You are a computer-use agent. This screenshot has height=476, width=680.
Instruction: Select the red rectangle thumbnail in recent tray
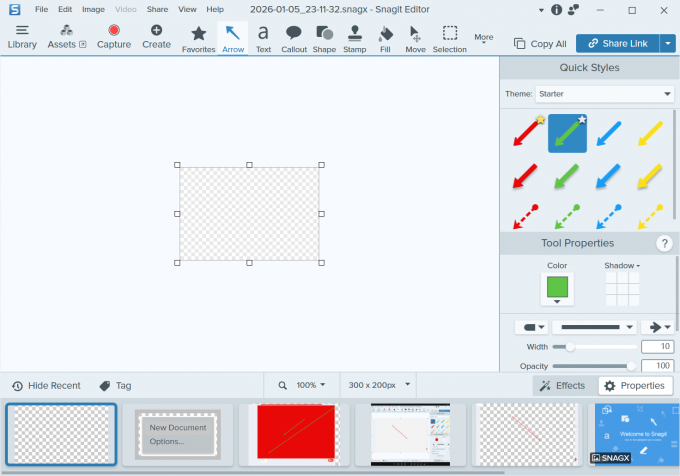[x=294, y=435]
